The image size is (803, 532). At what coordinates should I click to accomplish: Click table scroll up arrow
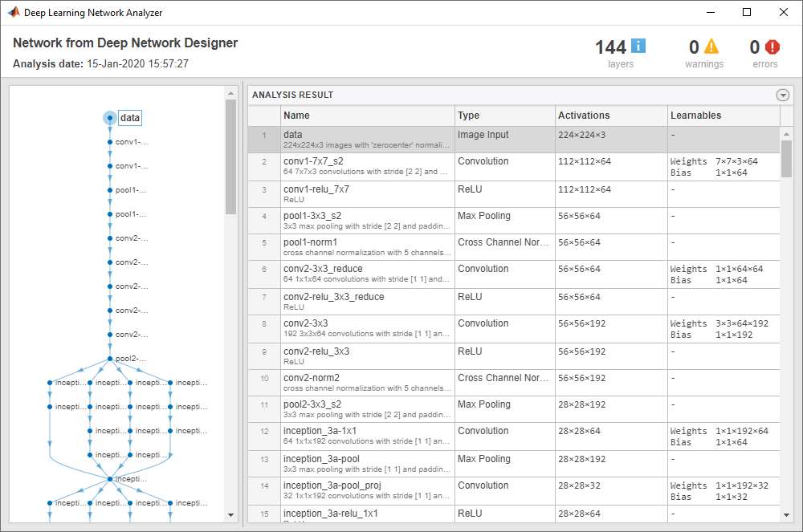click(x=786, y=133)
